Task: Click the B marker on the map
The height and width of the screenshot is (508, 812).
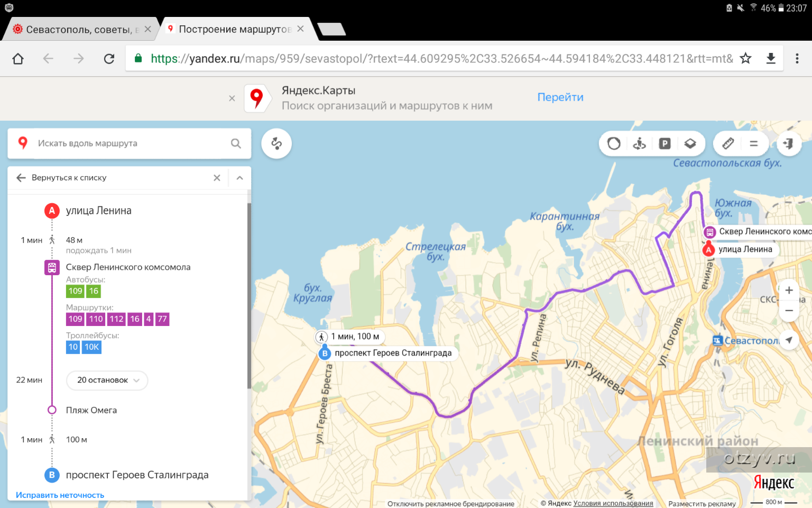Action: tap(325, 352)
